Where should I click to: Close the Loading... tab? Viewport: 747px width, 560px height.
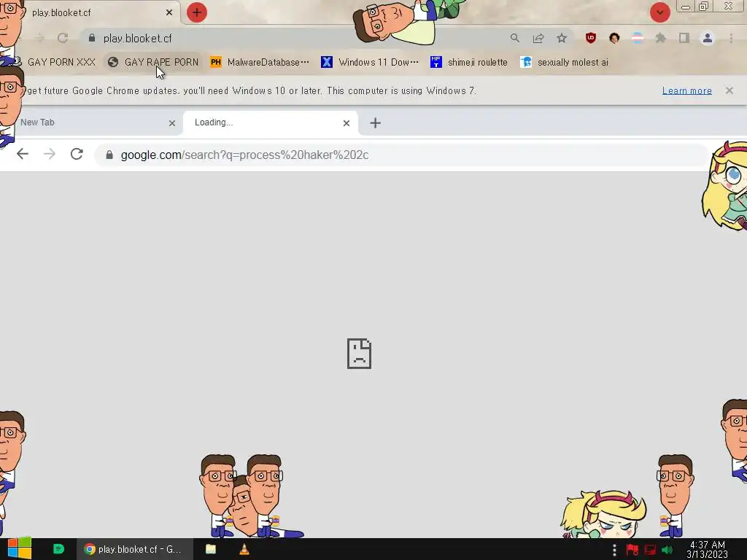coord(347,123)
